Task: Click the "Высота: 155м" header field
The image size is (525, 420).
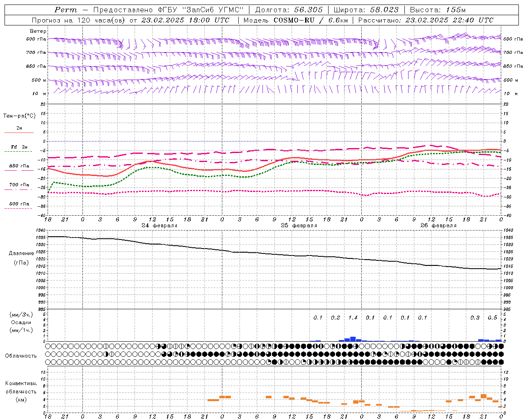Action: click(438, 10)
